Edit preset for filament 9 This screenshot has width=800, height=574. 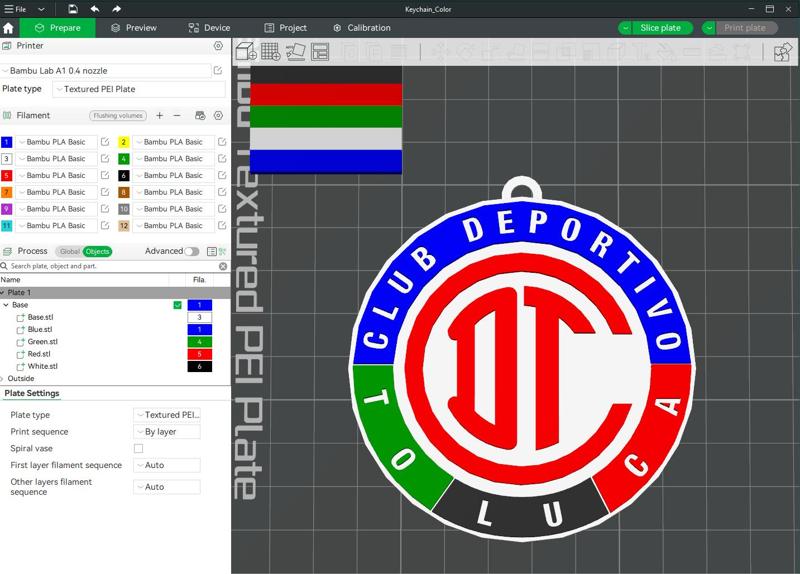[105, 209]
